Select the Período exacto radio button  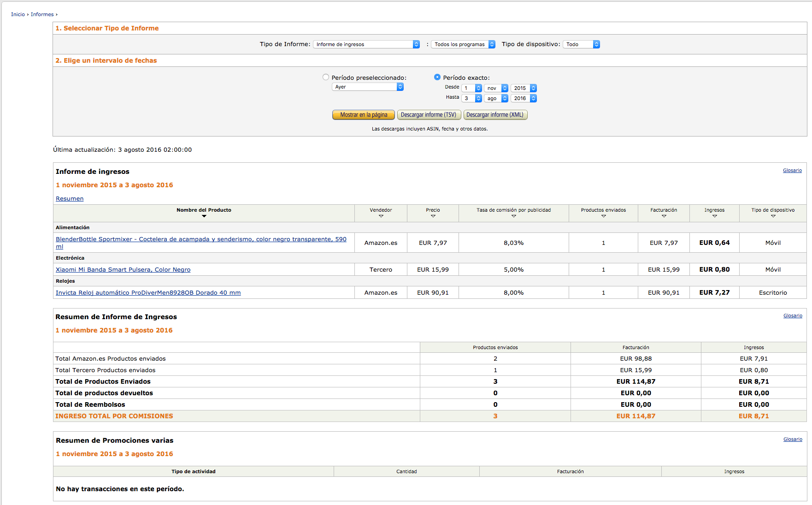437,77
